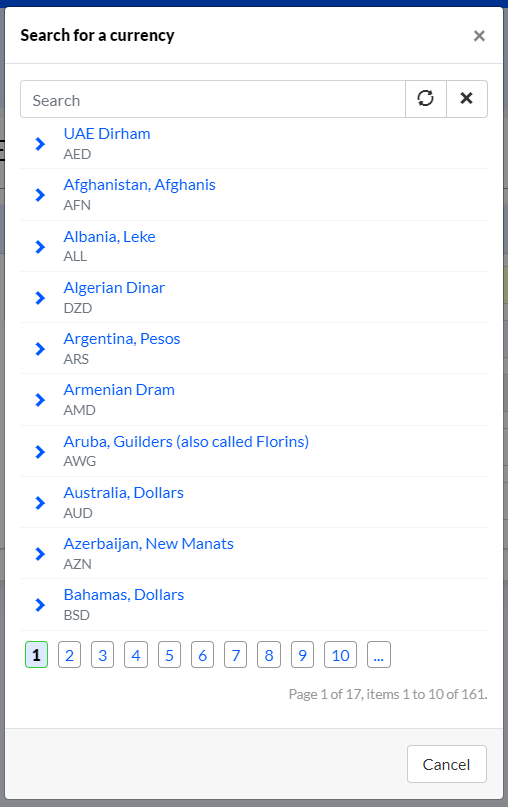Click chevron icon next to Armenian Dram
This screenshot has width=508, height=807.
tap(40, 400)
